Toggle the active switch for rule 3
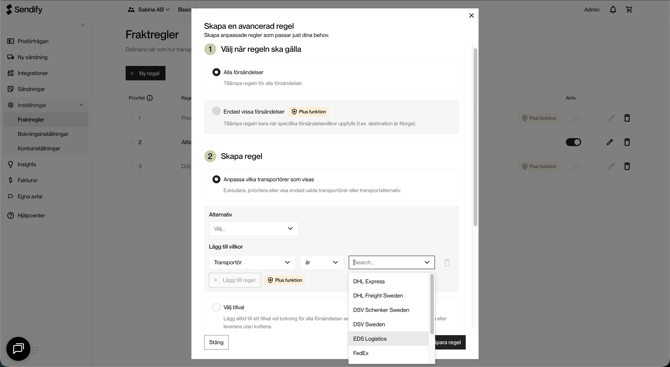Viewport: 670px width, 367px height. click(x=573, y=166)
